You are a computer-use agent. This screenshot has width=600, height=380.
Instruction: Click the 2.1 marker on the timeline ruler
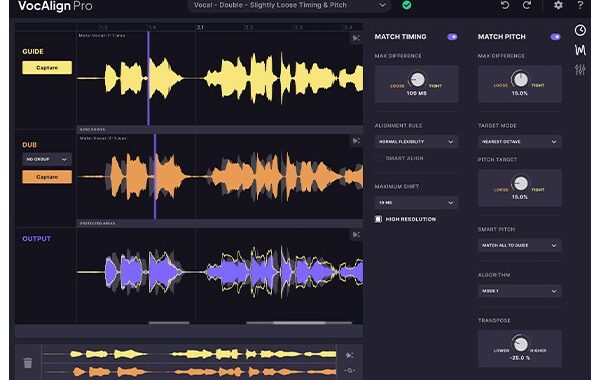200,27
